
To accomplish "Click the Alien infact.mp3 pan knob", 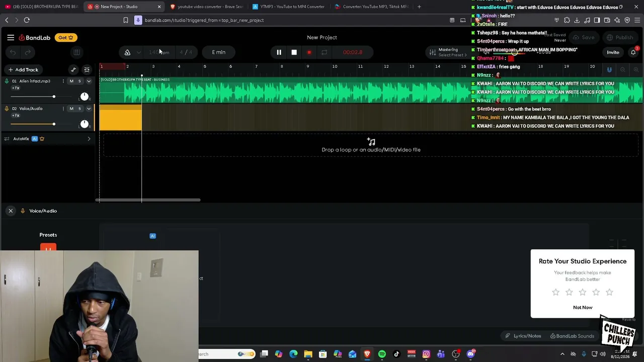I will click(x=84, y=96).
